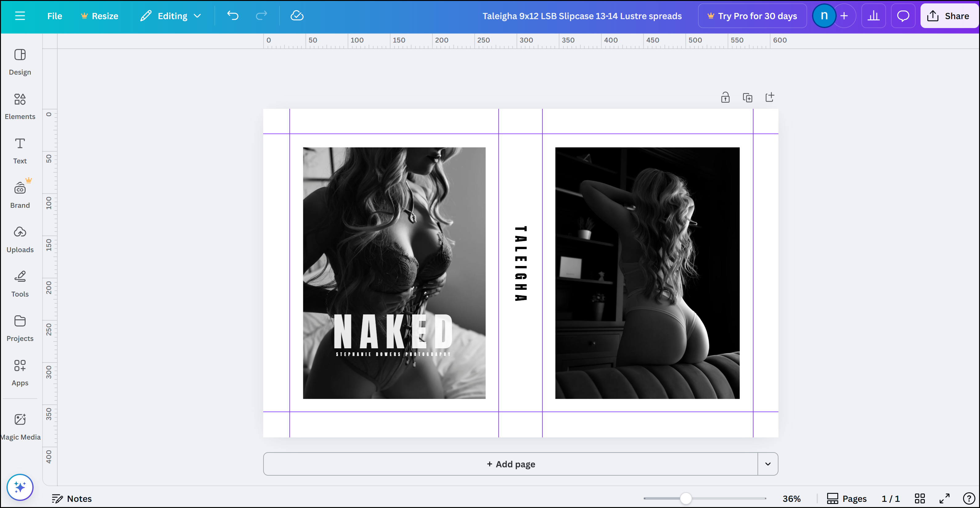Click the design title Taleigha 9x12 LSB Slipcase

click(582, 16)
